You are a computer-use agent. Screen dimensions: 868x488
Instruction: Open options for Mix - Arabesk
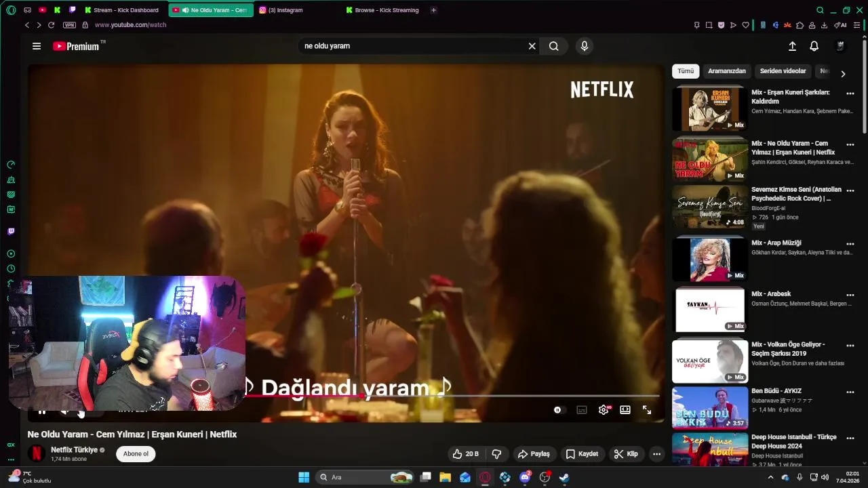pyautogui.click(x=850, y=296)
